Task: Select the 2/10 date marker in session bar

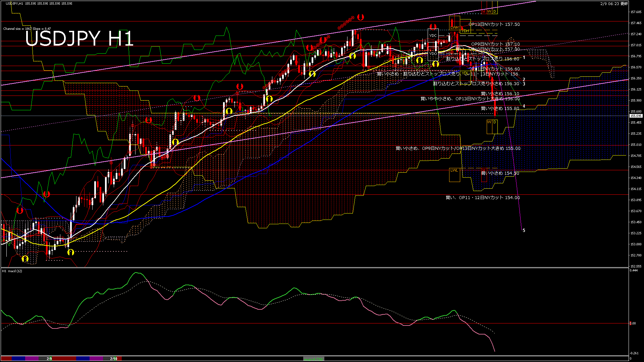Action: tap(114, 359)
